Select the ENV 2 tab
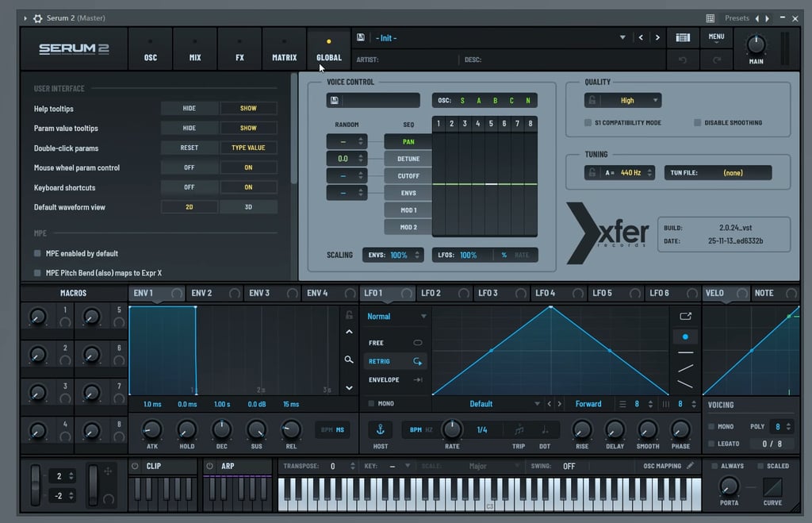Screen dimensions: 812x523 coord(214,293)
